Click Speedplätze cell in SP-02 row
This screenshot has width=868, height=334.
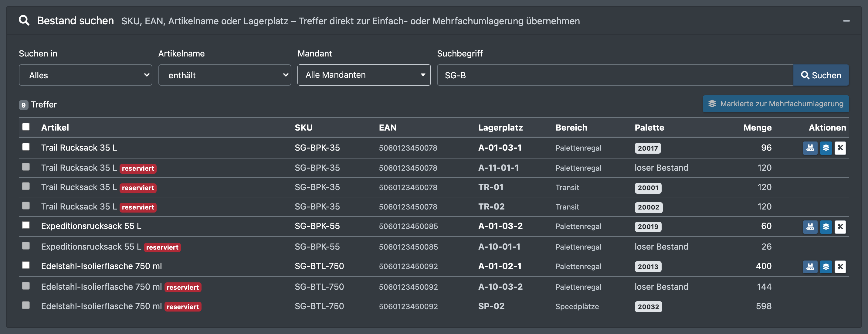click(x=577, y=307)
